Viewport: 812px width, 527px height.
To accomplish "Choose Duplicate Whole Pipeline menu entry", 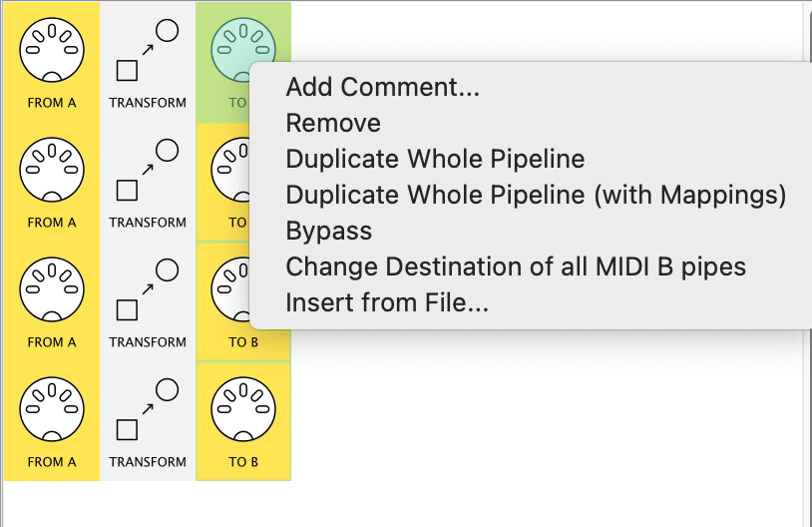I will point(435,159).
